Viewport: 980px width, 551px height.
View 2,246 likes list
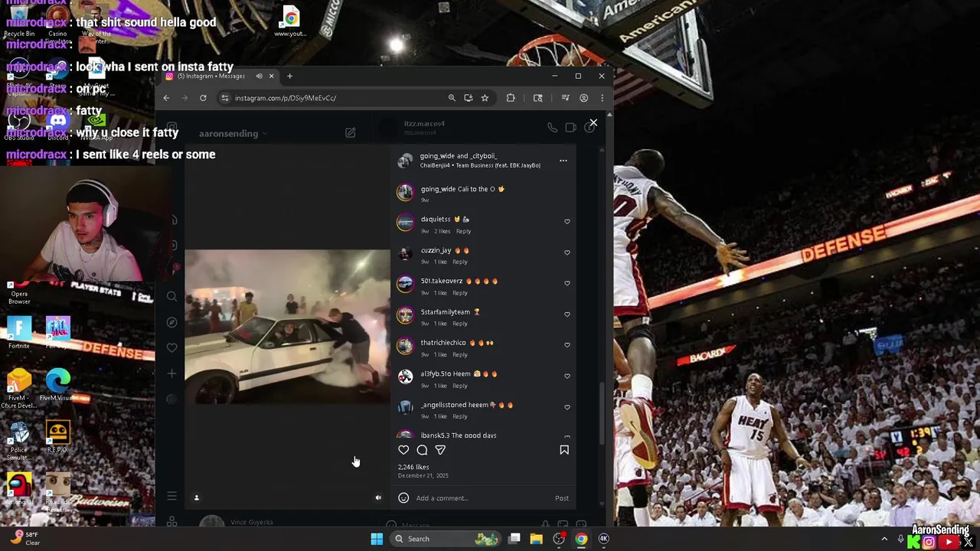(x=413, y=467)
